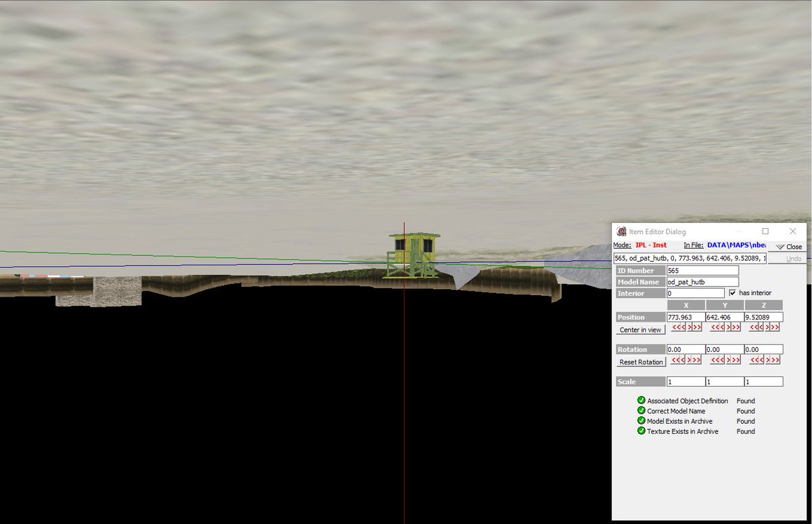Click Rotation Y large decrease double-arrow
This screenshot has height=524, width=812.
click(715, 359)
